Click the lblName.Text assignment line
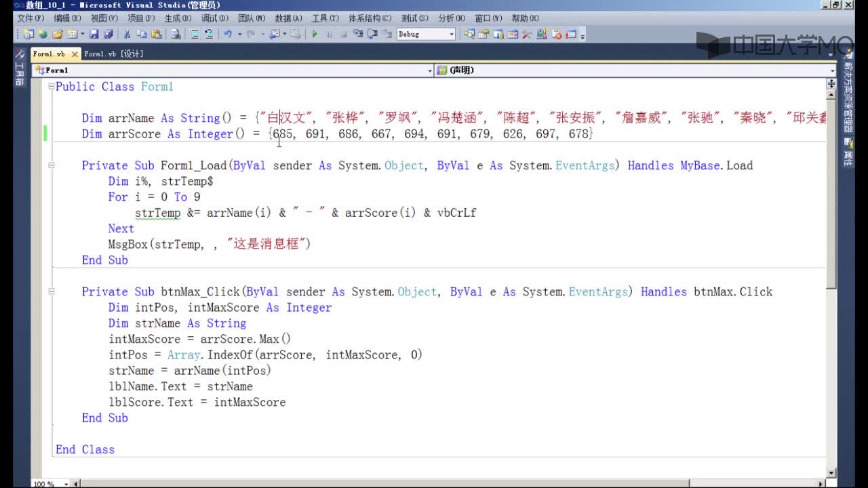This screenshot has height=488, width=868. point(180,386)
